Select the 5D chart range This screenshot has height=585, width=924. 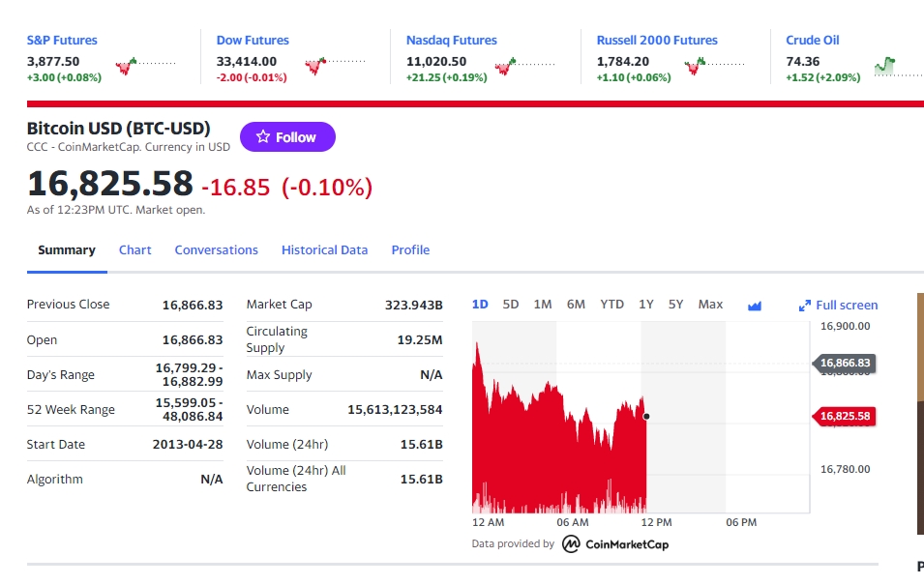(x=511, y=305)
